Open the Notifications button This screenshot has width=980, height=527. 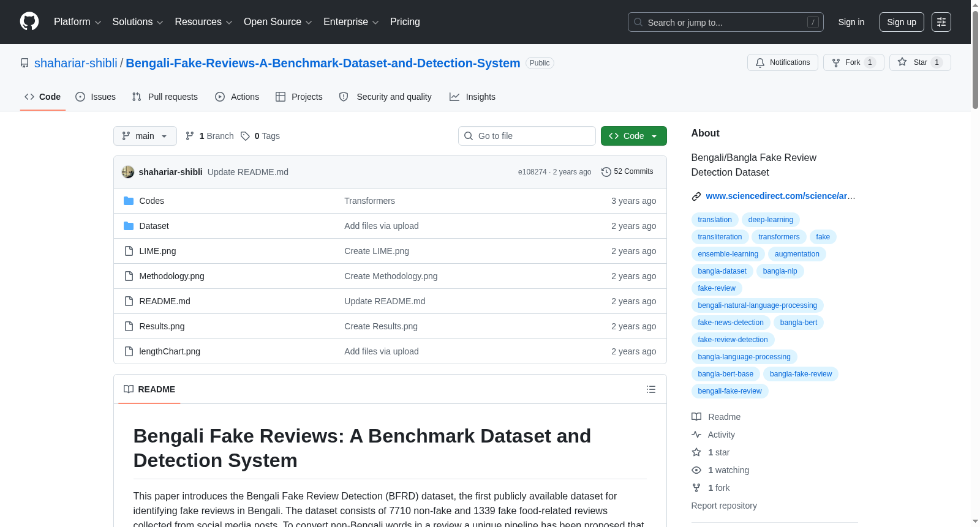click(782, 62)
